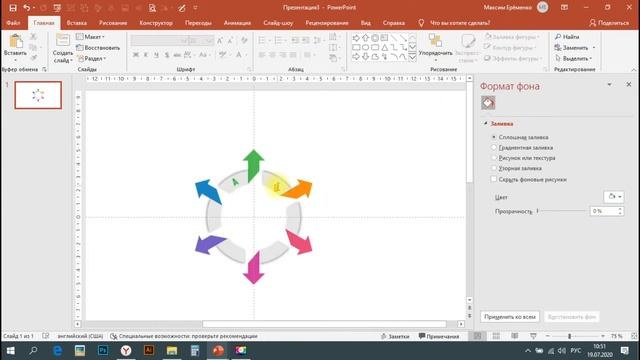640x360 pixels.
Task: Select Gradient fill (Градиентная заливка) radio
Action: [494, 147]
